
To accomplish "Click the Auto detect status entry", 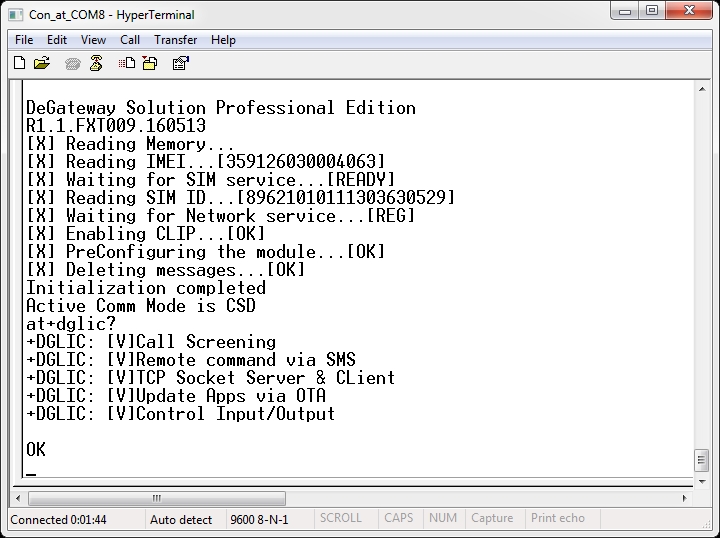I will pyautogui.click(x=181, y=520).
